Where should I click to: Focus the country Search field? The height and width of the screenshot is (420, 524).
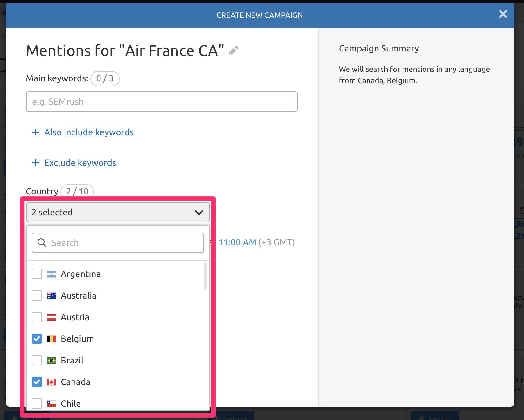pyautogui.click(x=118, y=243)
